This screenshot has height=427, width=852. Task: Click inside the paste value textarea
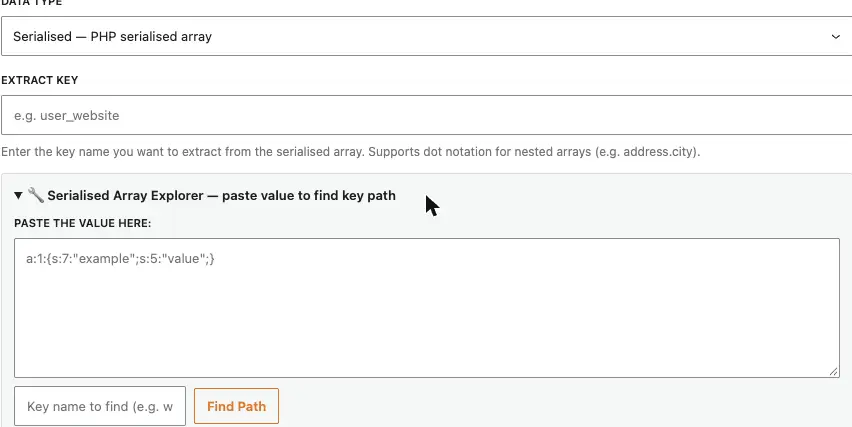click(x=427, y=307)
